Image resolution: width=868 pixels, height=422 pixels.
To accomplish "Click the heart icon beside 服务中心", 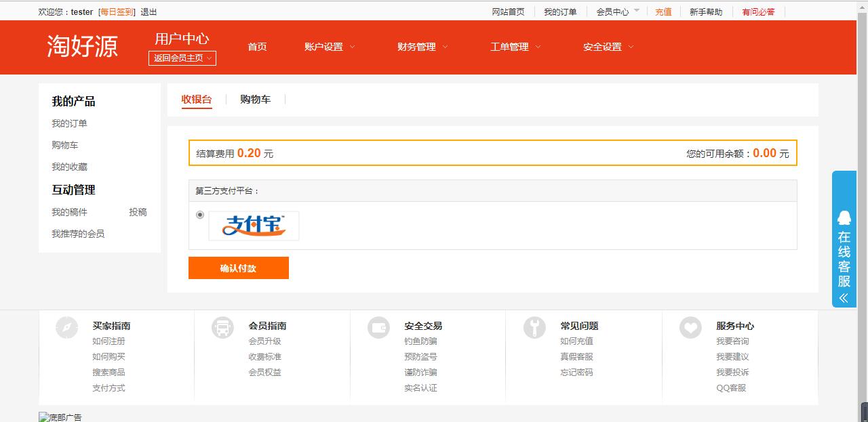I will point(690,328).
